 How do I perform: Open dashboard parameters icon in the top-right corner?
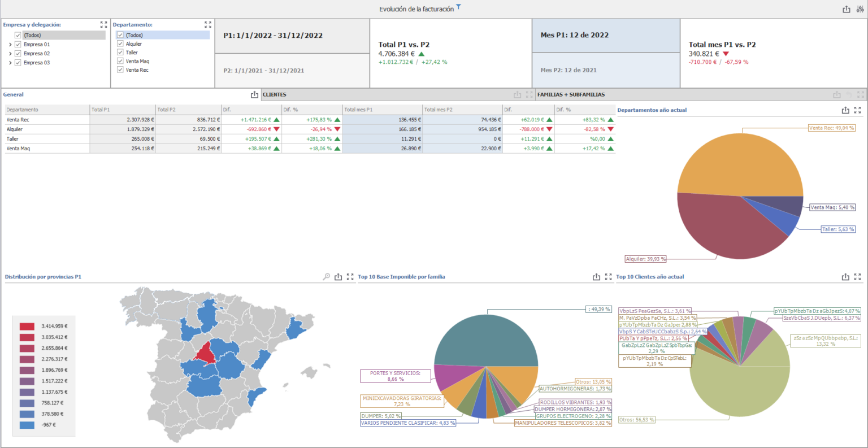(860, 9)
